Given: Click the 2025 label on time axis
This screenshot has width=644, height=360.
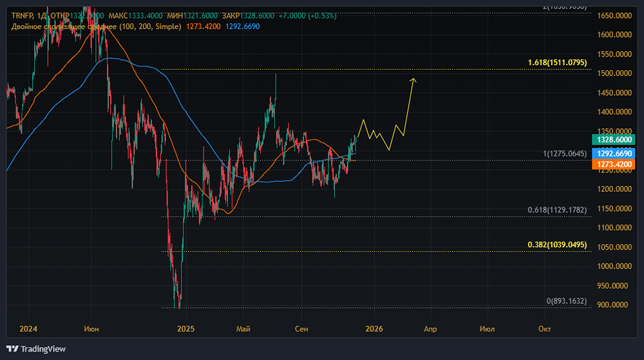Looking at the screenshot, I should click(185, 329).
